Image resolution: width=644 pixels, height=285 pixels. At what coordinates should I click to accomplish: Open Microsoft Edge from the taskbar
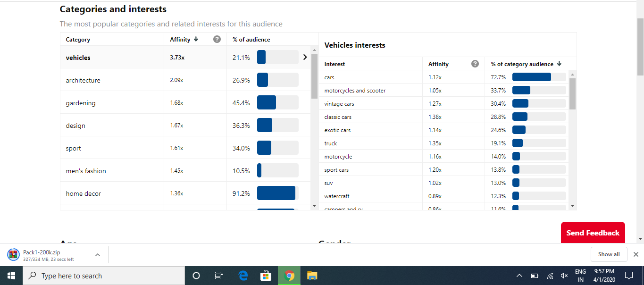click(243, 276)
